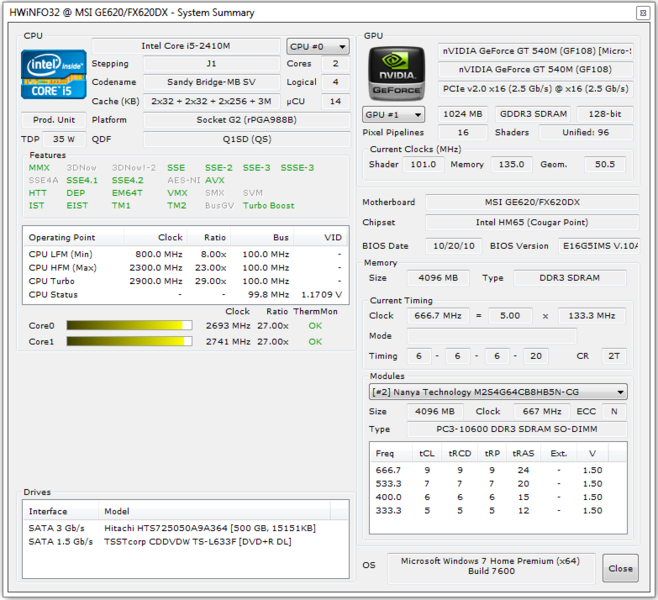658x600 pixels.
Task: Click the Intel Core i5 logo
Action: coord(54,74)
